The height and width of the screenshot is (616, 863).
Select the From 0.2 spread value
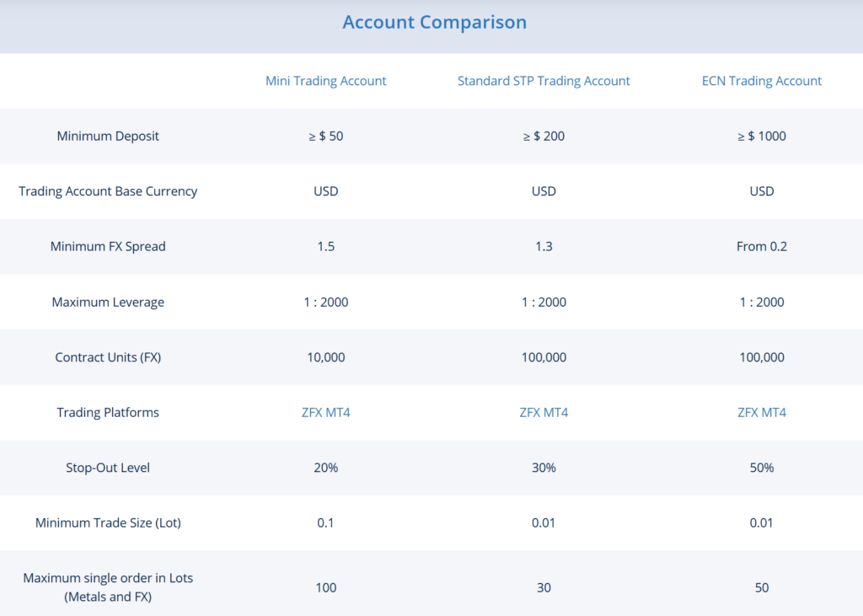point(761,246)
